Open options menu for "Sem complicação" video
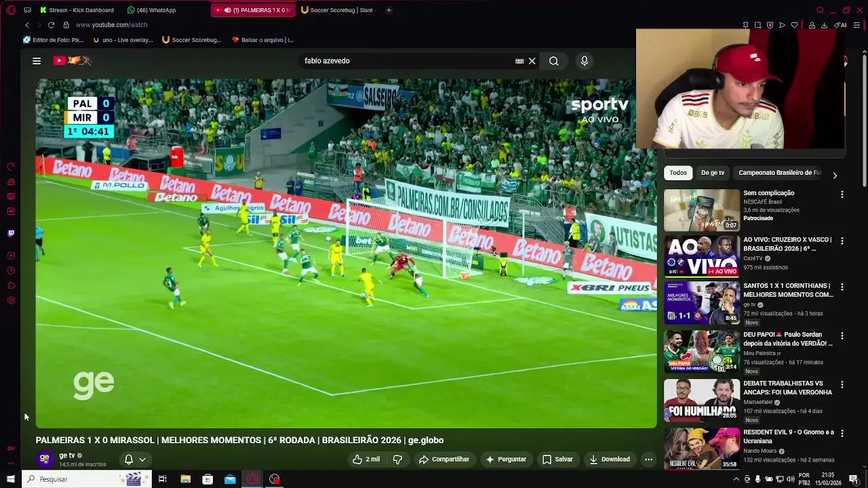This screenshot has height=488, width=868. tap(842, 195)
